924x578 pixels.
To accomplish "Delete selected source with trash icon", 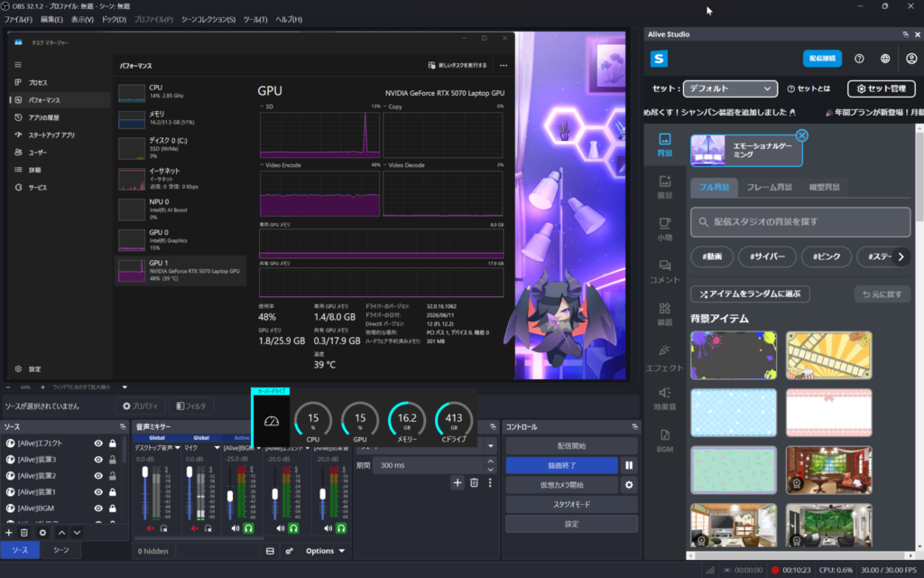I will (24, 533).
